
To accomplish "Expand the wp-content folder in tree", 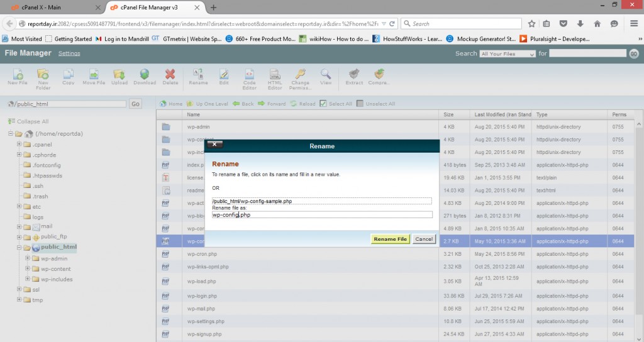I will coord(28,269).
